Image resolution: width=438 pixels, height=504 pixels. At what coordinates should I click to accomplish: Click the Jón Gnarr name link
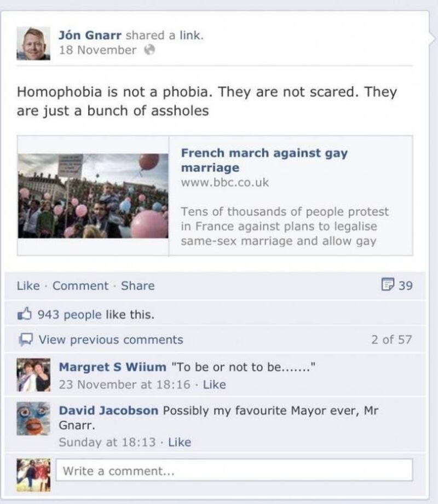[x=90, y=35]
